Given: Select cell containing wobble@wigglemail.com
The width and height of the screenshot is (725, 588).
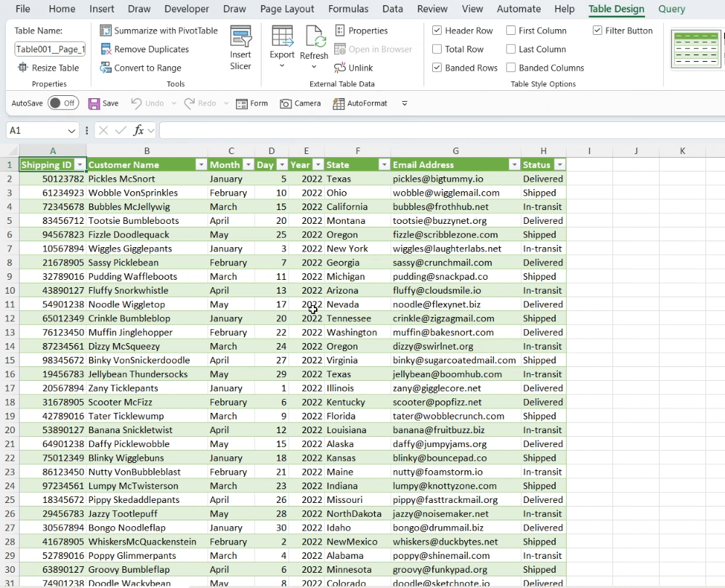Looking at the screenshot, I should tap(455, 193).
